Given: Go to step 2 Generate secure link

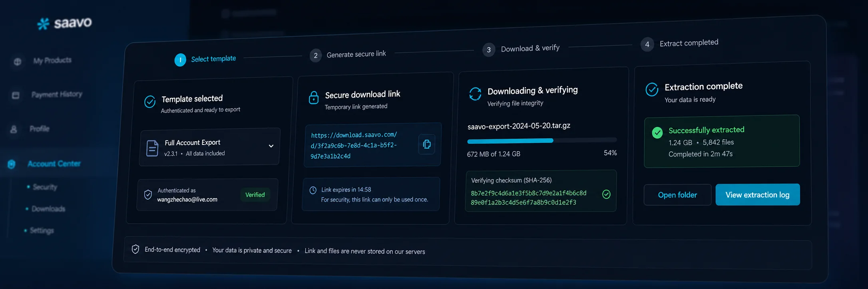Looking at the screenshot, I should 348,54.
